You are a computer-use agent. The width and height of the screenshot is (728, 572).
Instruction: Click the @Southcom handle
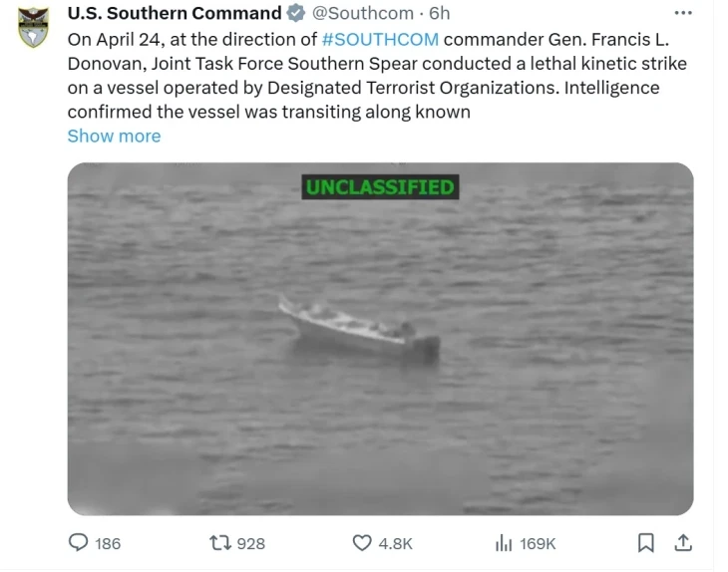(x=363, y=14)
